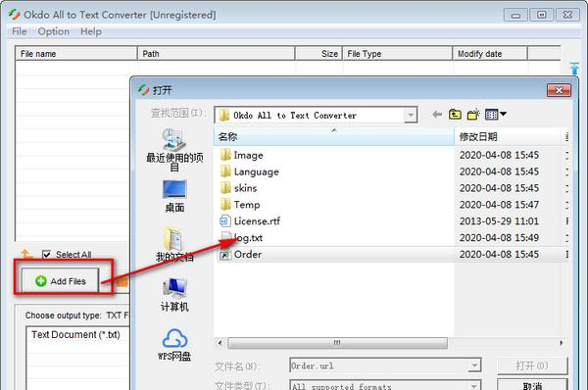Click the orange up arrow icon near Select All
The width and height of the screenshot is (588, 390).
(26, 255)
